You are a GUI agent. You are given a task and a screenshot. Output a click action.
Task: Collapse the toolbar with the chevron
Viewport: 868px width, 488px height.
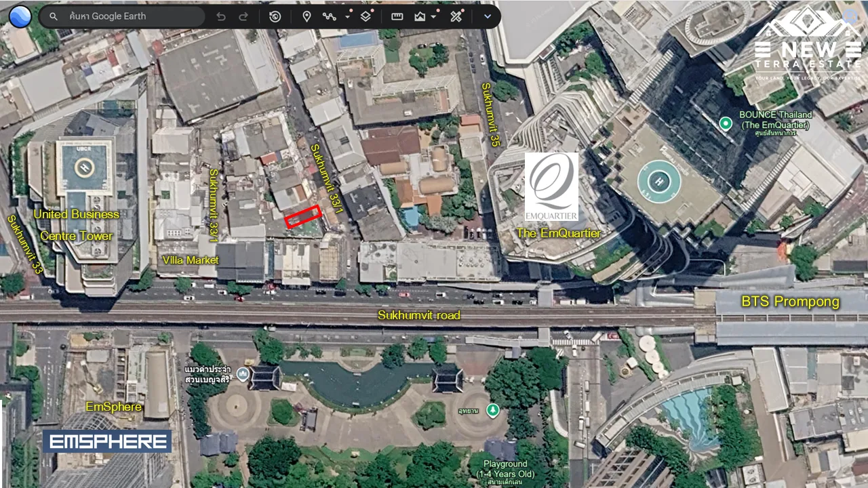tap(488, 16)
